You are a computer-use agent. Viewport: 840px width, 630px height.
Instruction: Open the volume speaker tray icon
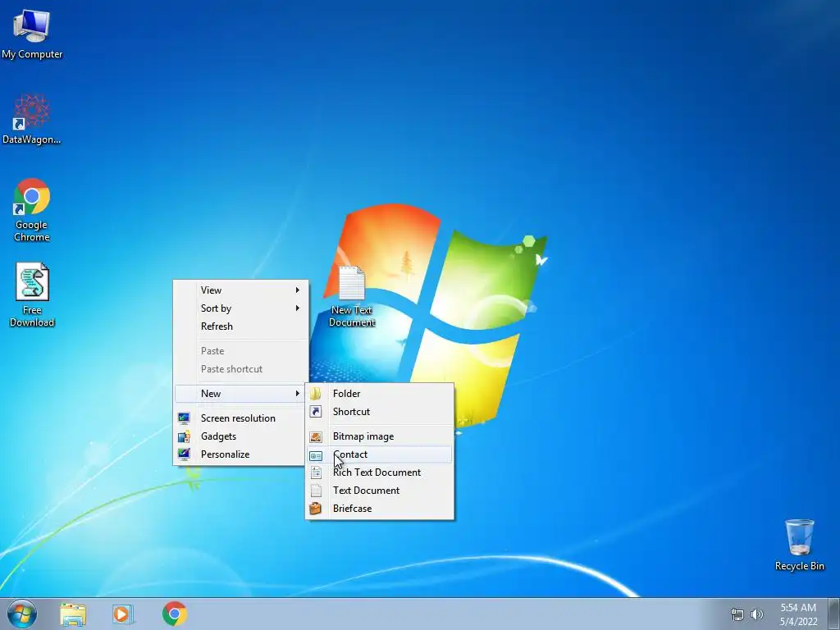757,614
